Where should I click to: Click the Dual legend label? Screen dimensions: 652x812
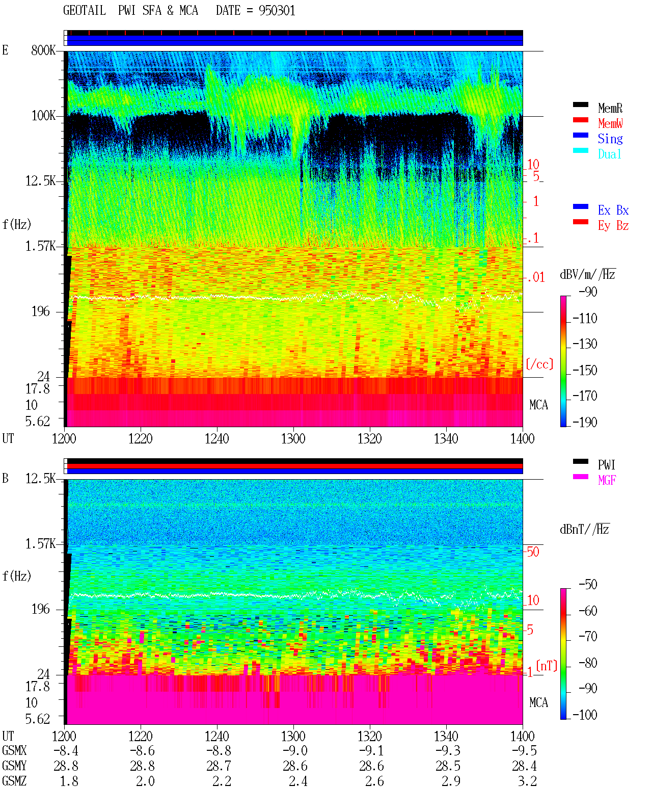coord(610,154)
